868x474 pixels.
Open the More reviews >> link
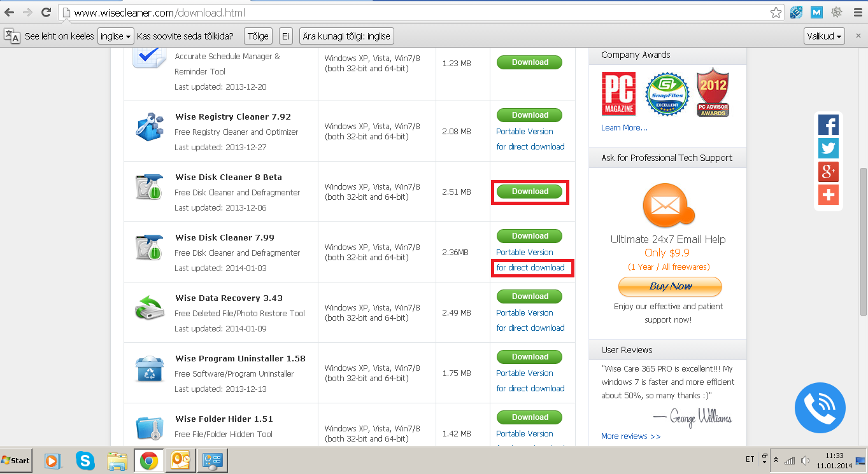pyautogui.click(x=630, y=436)
